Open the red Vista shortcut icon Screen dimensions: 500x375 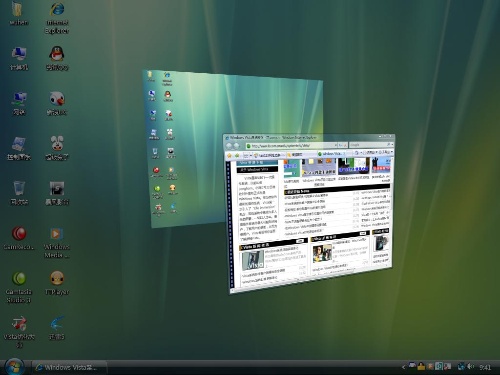[x=19, y=332]
